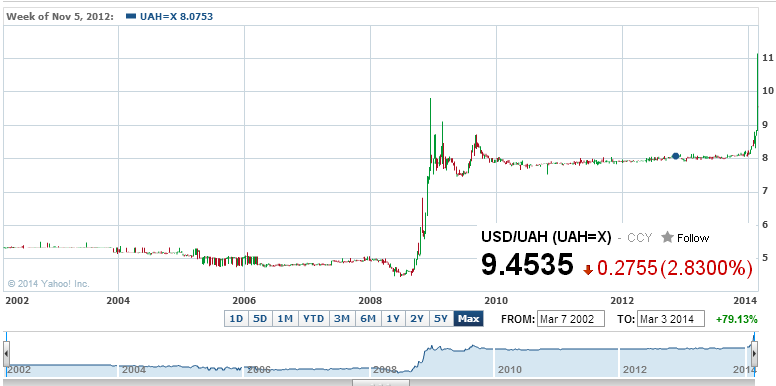
Task: Click the right navigator scroll arrow
Action: (x=754, y=354)
